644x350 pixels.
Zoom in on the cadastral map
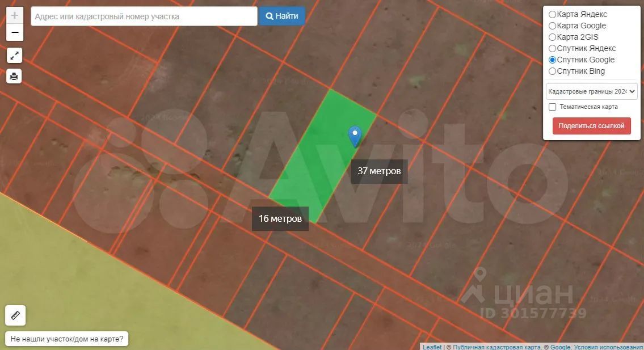15,16
